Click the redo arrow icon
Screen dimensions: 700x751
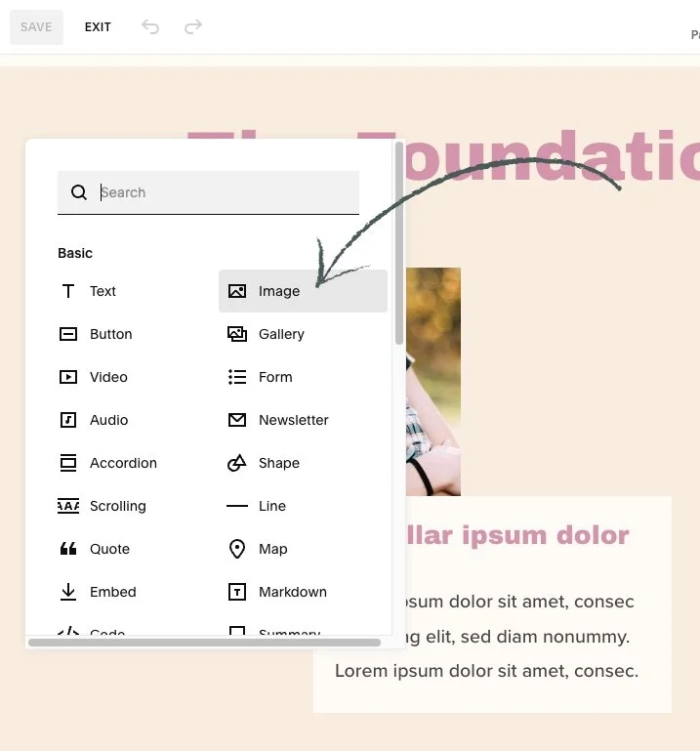point(193,26)
